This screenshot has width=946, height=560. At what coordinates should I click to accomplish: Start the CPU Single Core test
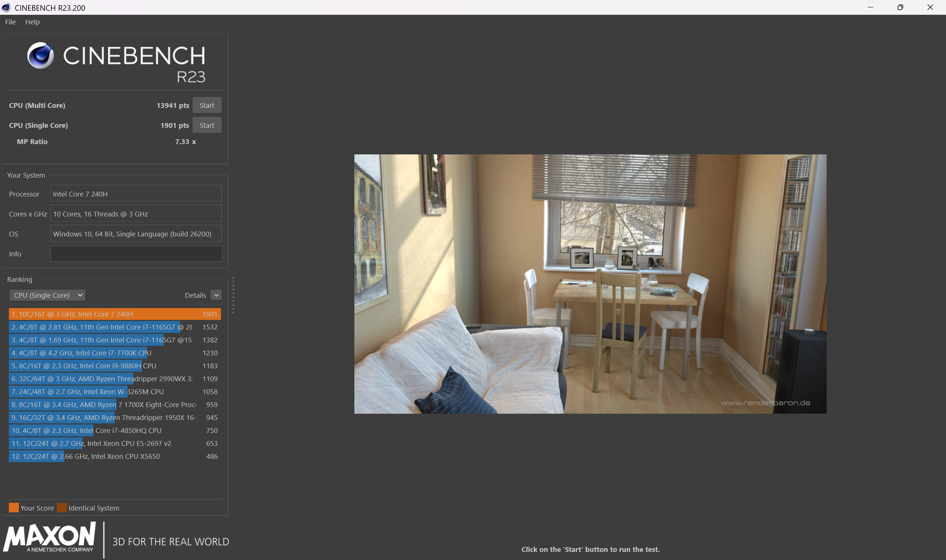(x=207, y=125)
